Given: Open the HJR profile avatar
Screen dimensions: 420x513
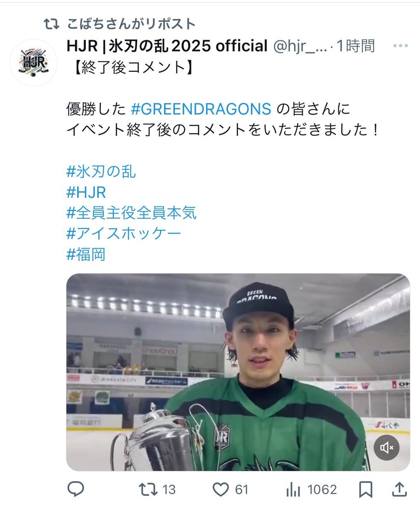Looking at the screenshot, I should coord(33,63).
